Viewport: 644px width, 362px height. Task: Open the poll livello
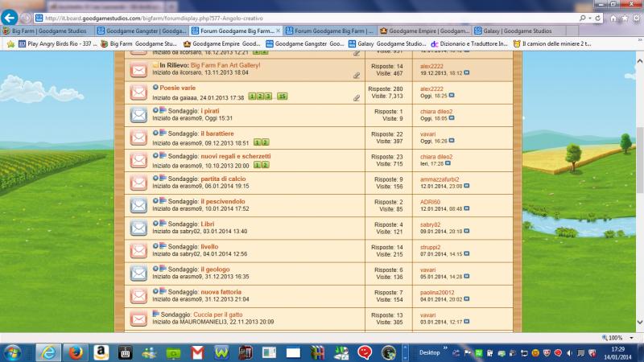point(209,247)
